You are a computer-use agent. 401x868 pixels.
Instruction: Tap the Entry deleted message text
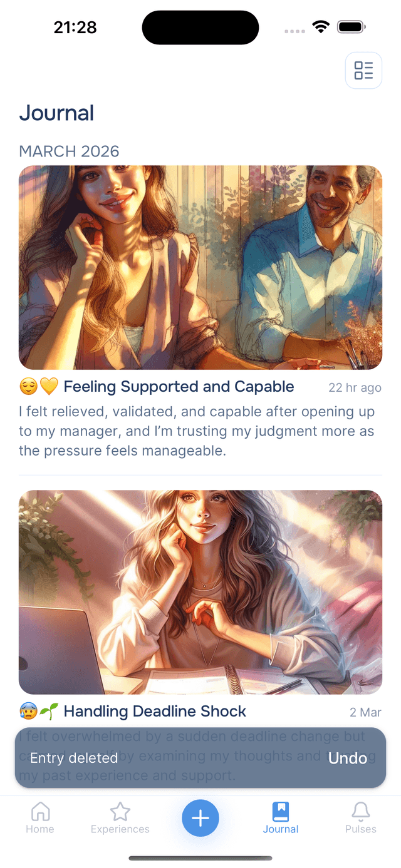[x=74, y=758]
